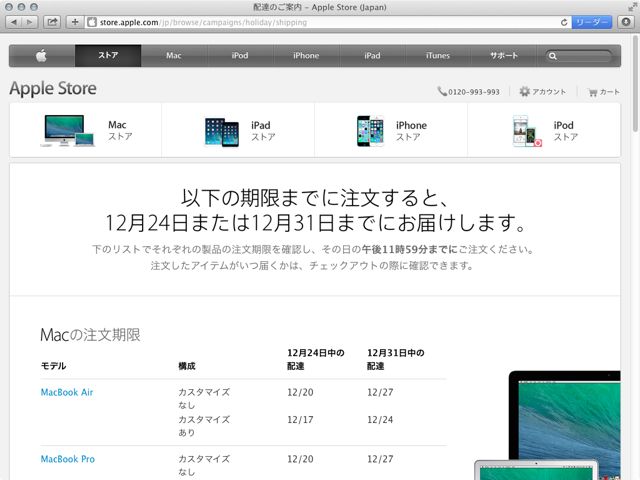
Task: Click the gear icon for アカウント
Action: click(524, 91)
